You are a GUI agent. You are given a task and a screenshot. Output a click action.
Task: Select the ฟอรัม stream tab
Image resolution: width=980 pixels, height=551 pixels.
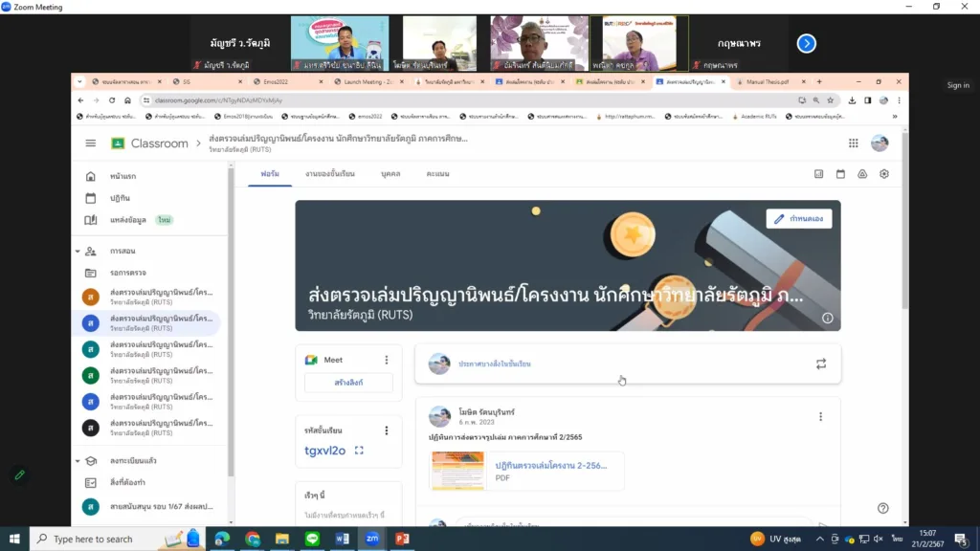tap(270, 174)
